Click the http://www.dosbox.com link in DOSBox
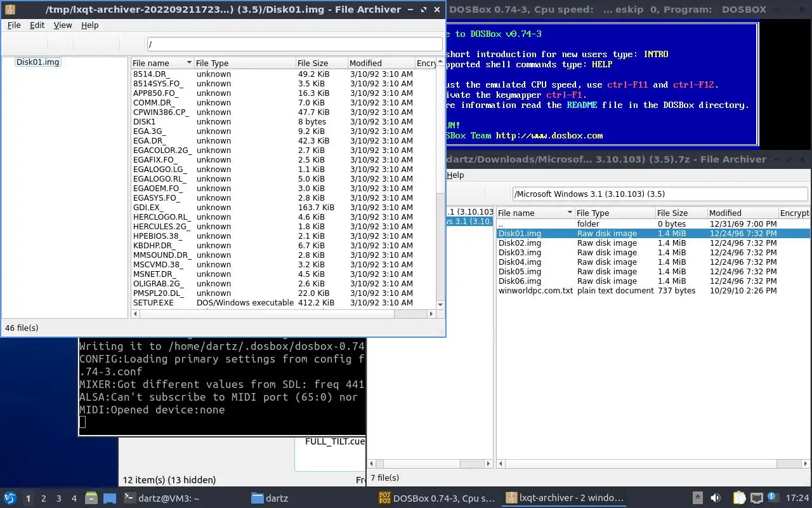Viewport: 812px width, 508px height. [549, 135]
